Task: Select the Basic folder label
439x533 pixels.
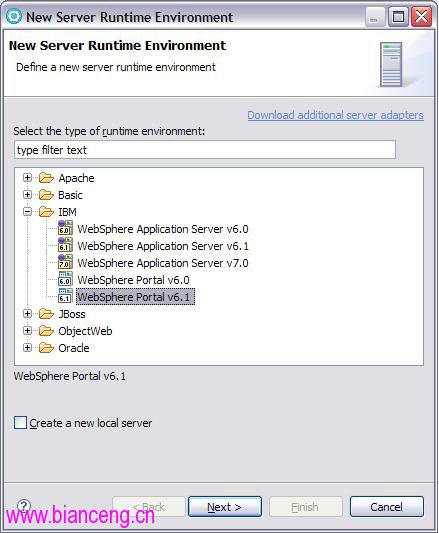Action: point(70,195)
